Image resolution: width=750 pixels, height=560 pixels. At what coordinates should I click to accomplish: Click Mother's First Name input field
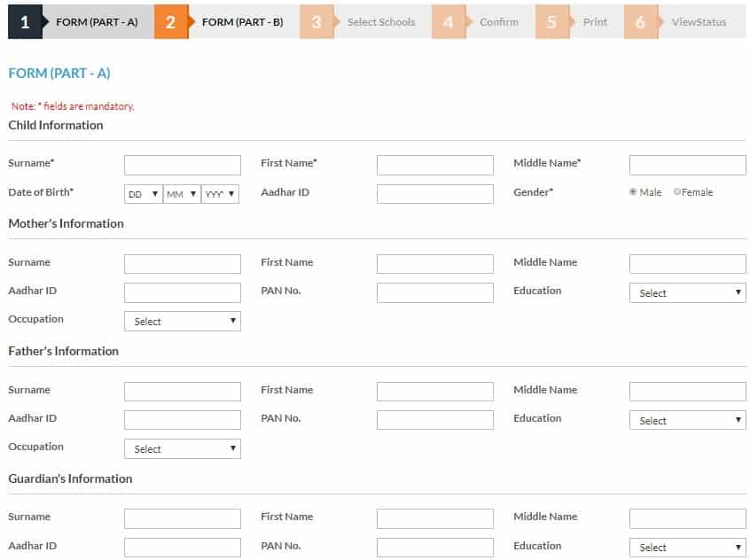[x=434, y=264]
